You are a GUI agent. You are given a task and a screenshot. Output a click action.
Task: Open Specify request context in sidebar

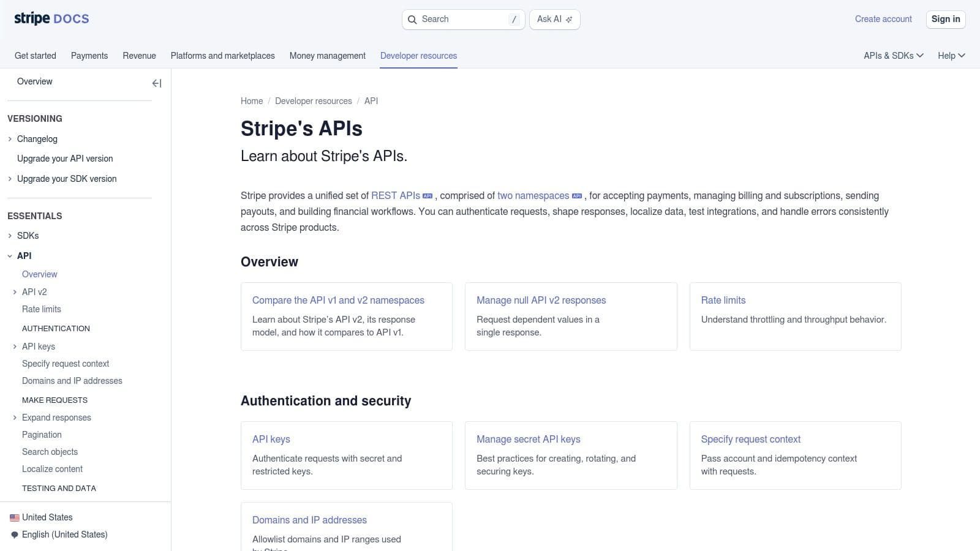(66, 364)
